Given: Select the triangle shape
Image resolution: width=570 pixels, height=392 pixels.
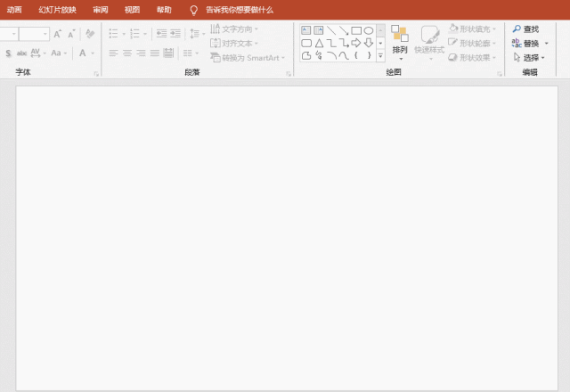Looking at the screenshot, I should click(x=319, y=44).
